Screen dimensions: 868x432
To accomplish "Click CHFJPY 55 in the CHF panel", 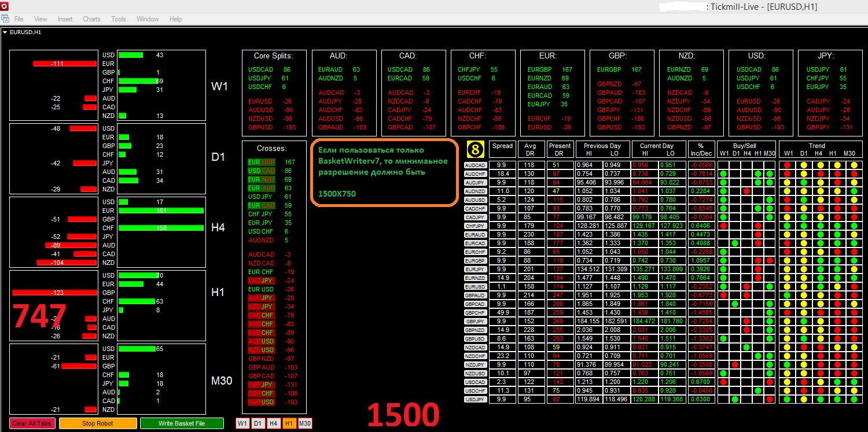I will tap(478, 69).
